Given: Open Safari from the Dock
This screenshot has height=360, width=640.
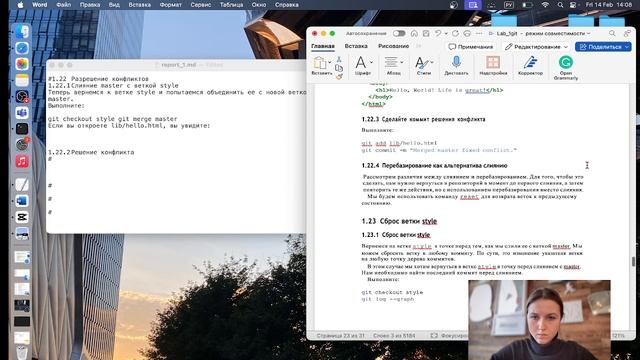Looking at the screenshot, I should pyautogui.click(x=22, y=48).
